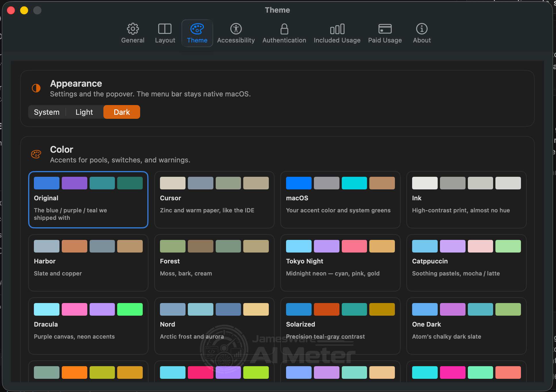
Task: Select the Theme palette icon
Action: click(197, 29)
